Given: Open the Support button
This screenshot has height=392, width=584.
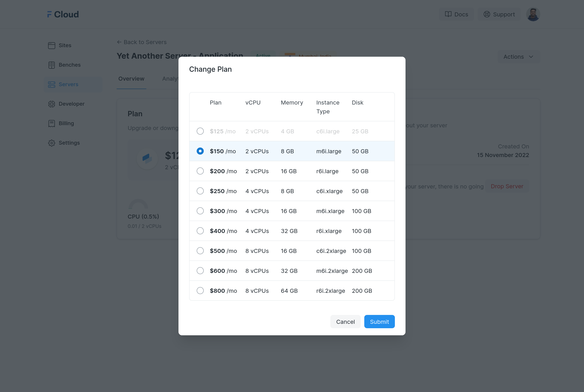Looking at the screenshot, I should pyautogui.click(x=499, y=14).
